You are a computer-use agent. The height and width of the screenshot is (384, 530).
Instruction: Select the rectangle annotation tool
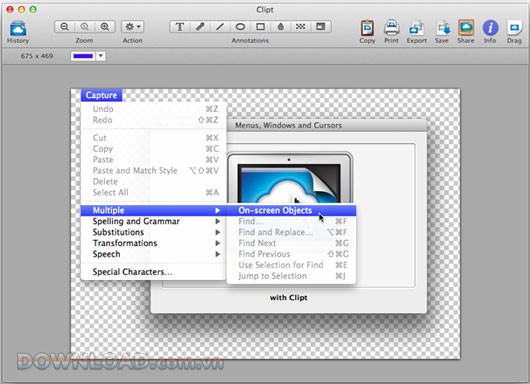coord(260,27)
